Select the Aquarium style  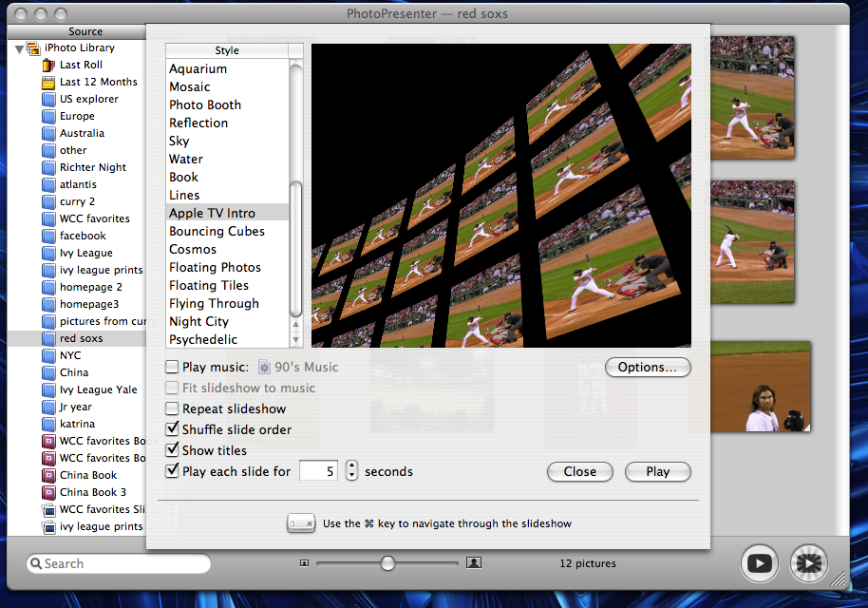pos(227,68)
